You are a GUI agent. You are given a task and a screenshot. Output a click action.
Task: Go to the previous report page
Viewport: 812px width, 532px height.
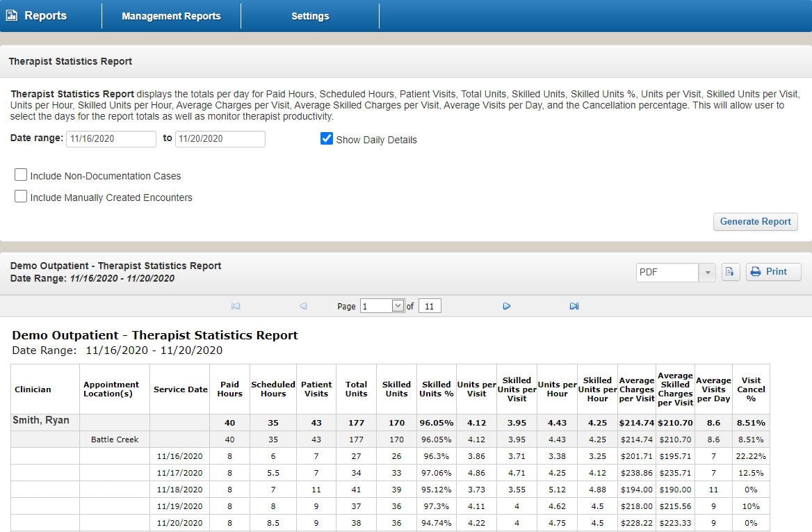click(303, 306)
